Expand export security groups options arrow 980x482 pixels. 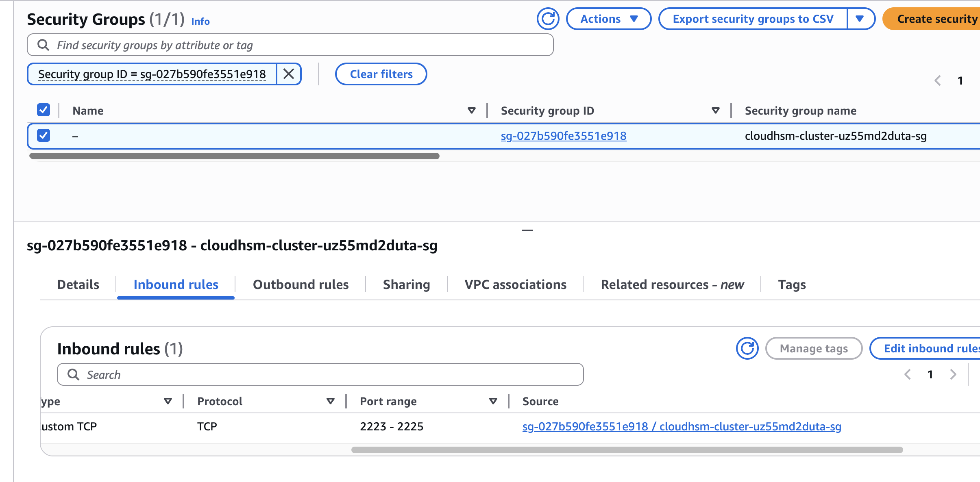pos(860,19)
